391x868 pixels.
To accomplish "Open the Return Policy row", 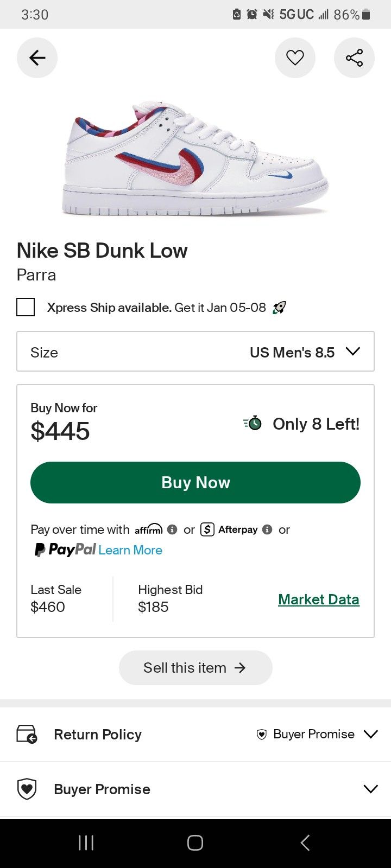I will [98, 735].
